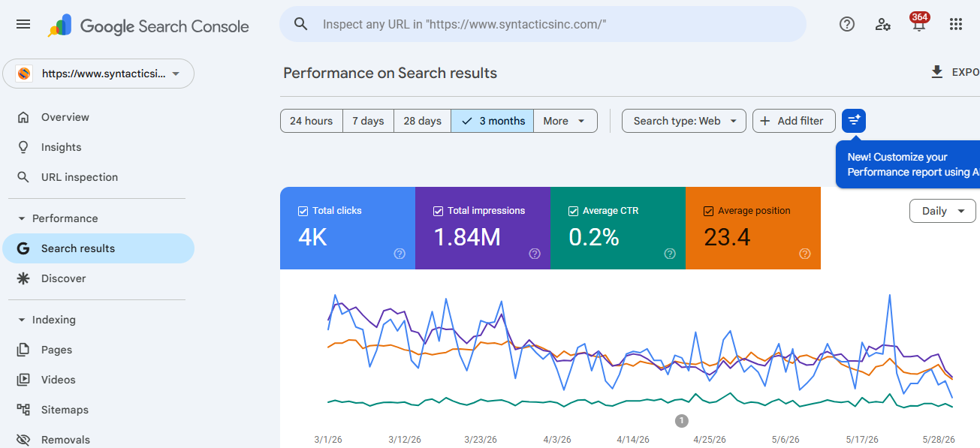Open the user settings icon
The image size is (980, 448).
(x=883, y=24)
